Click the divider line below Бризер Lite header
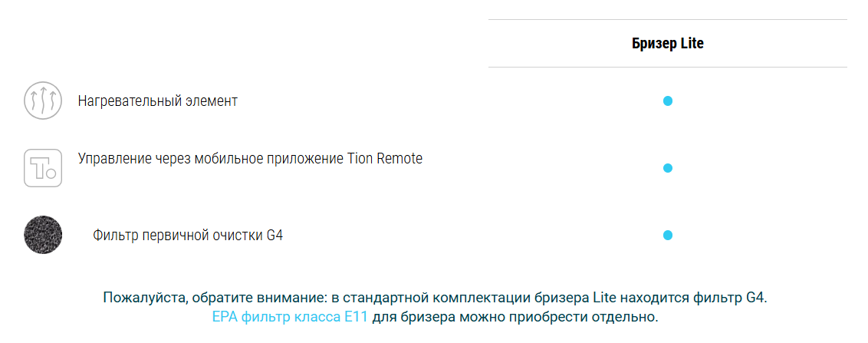868x343 pixels. tap(667, 68)
